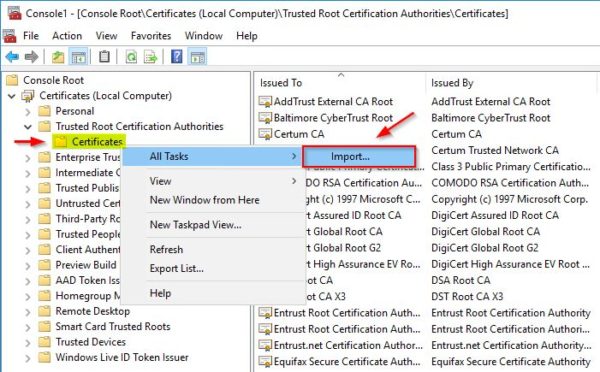600x372 pixels.
Task: Select Trusted Root Certification Authorities tree item
Action: click(139, 126)
